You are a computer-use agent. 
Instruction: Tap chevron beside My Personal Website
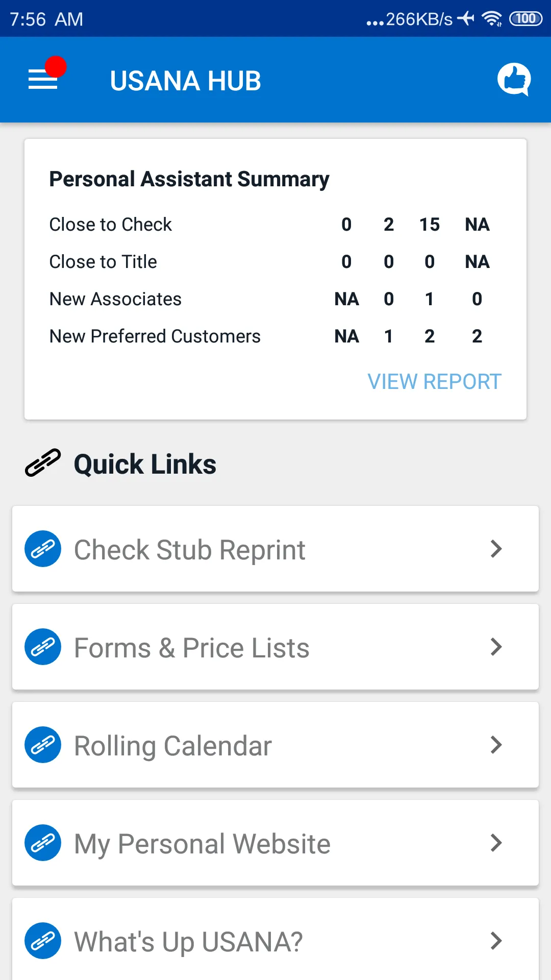point(496,843)
